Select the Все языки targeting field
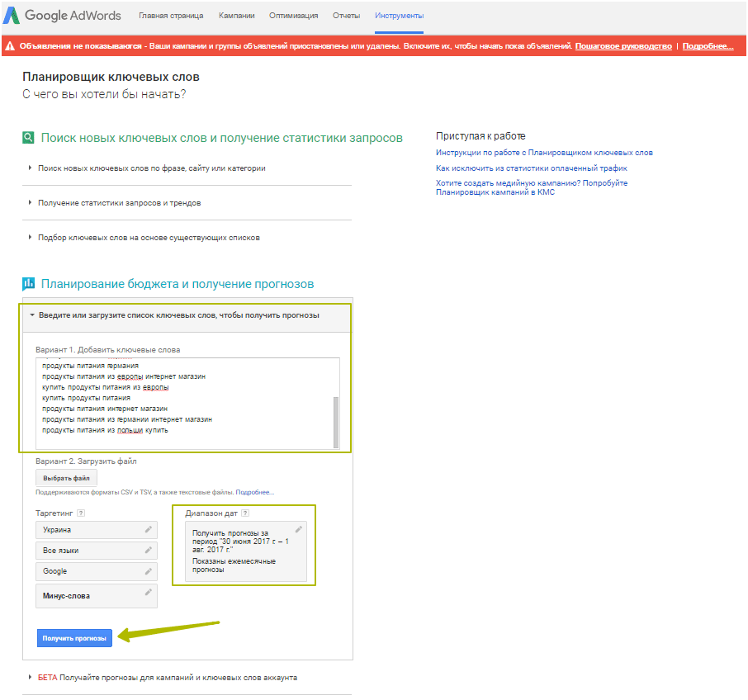 click(x=97, y=551)
